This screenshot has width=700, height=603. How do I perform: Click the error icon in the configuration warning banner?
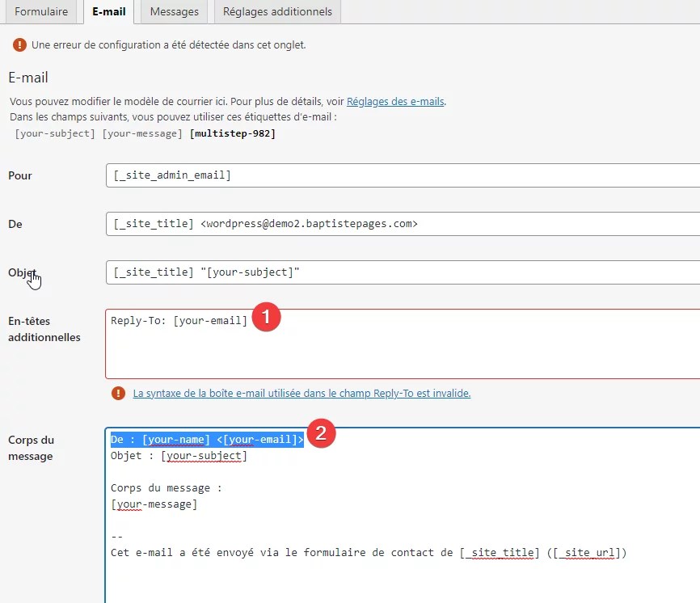[x=19, y=46]
